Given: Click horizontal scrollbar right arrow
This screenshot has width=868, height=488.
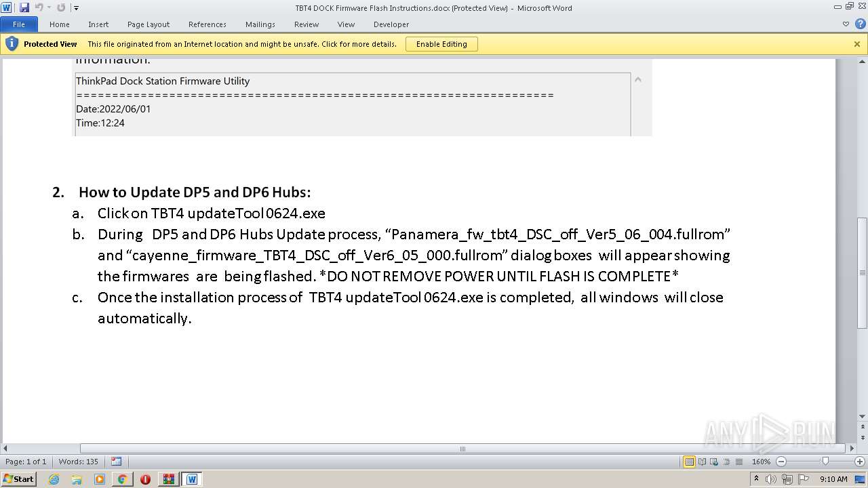Looking at the screenshot, I should pos(852,448).
